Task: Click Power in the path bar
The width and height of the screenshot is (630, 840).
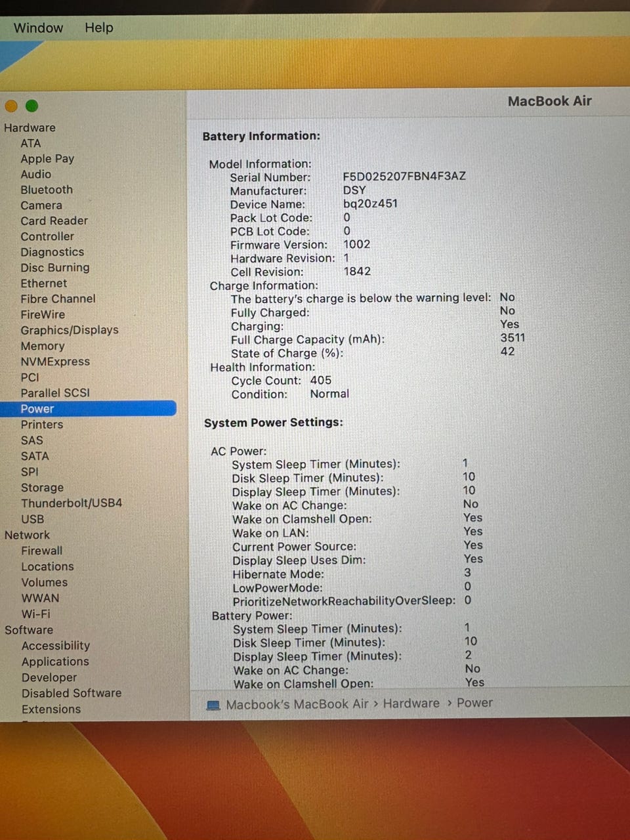Action: (474, 703)
